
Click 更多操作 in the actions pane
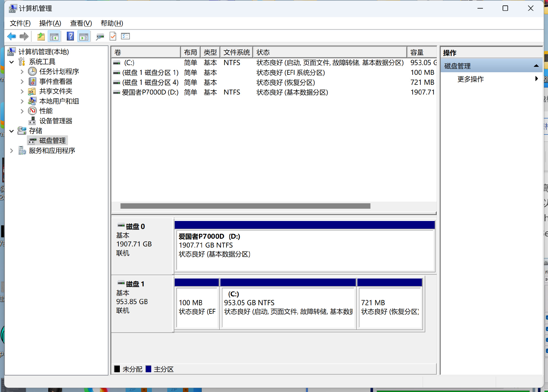pyautogui.click(x=470, y=79)
